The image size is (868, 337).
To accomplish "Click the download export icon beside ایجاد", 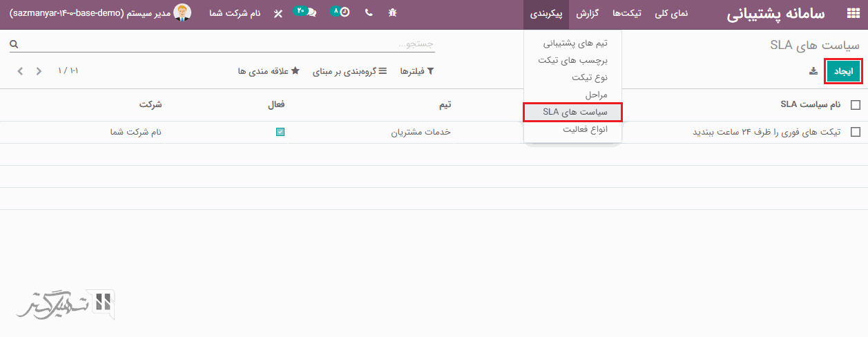I will pos(813,71).
